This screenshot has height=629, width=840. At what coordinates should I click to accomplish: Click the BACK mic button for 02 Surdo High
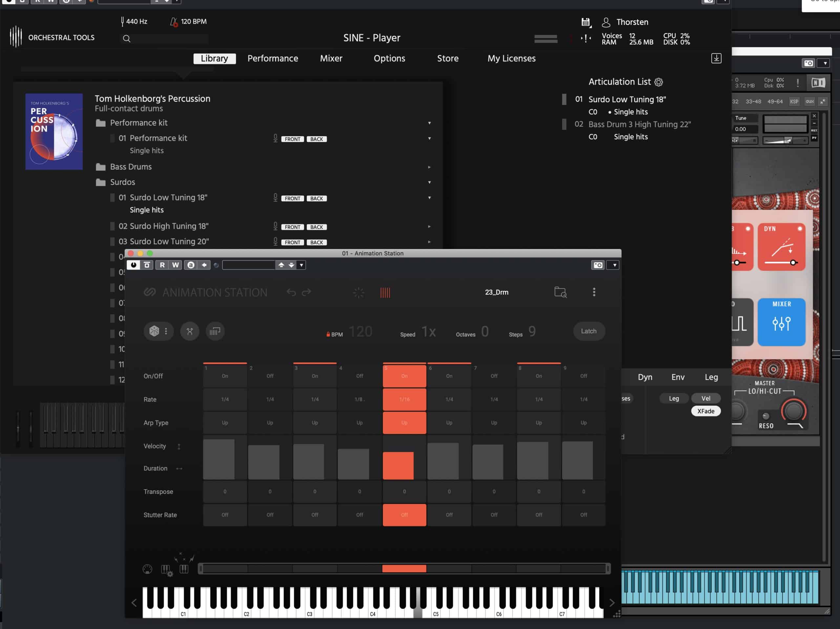pyautogui.click(x=317, y=227)
